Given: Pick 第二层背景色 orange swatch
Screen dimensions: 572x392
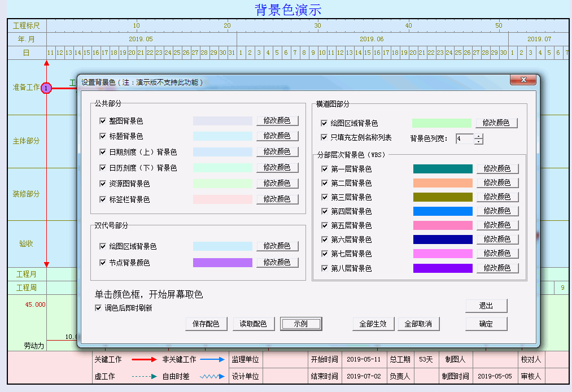Looking at the screenshot, I should tap(443, 183).
